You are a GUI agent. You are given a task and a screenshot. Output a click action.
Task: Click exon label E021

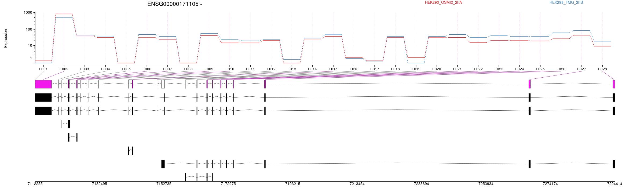point(457,69)
